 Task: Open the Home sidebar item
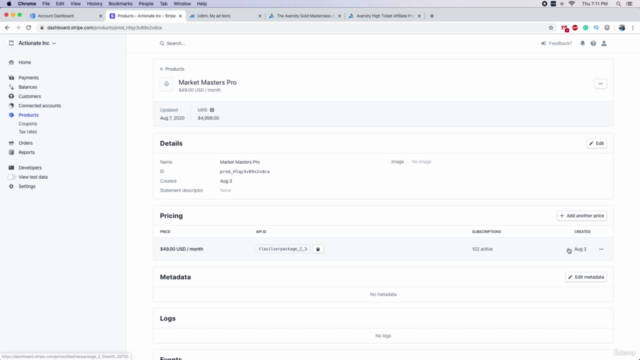[24, 62]
